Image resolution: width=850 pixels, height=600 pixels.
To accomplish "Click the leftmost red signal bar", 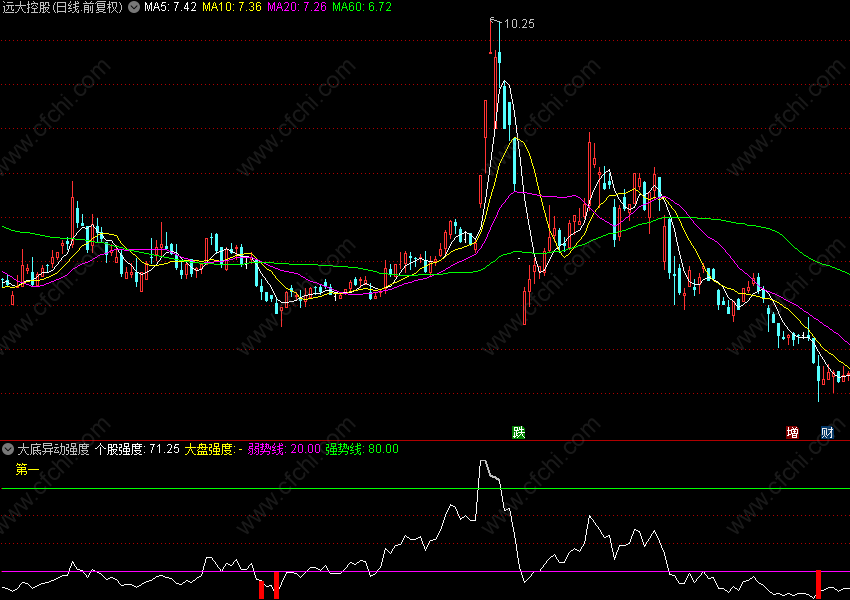I will point(262,590).
